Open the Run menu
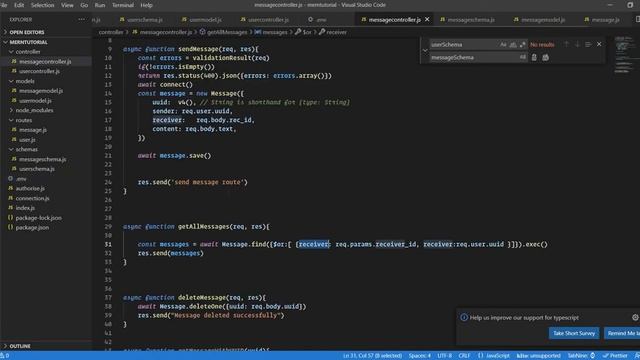This screenshot has height=360, width=640. coord(100,5)
